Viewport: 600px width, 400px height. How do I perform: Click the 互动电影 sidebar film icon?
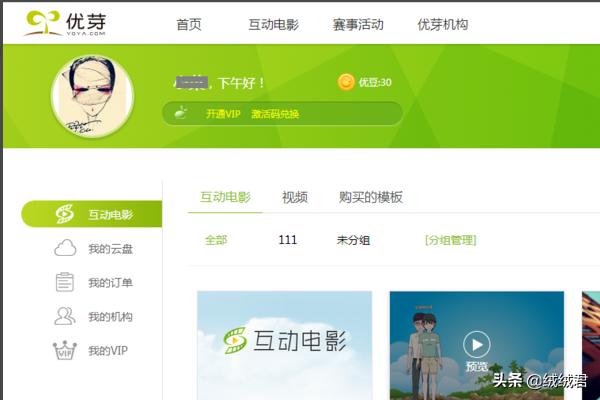point(65,214)
